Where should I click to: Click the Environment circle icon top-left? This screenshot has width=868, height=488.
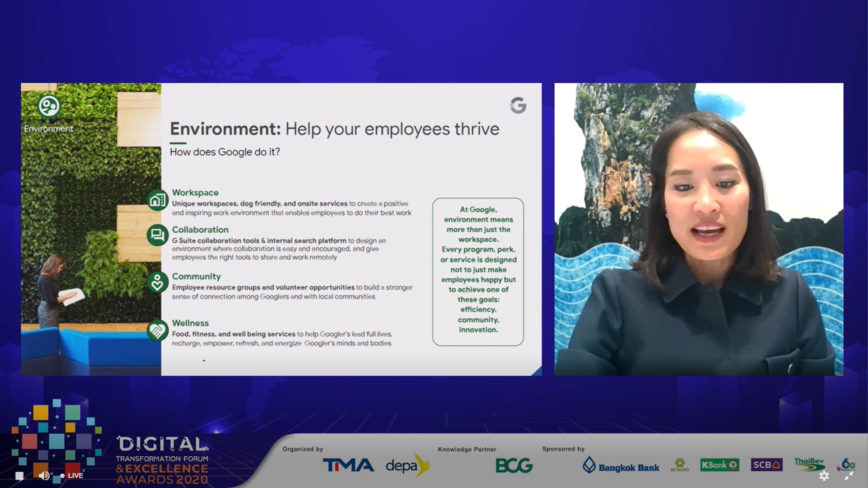point(49,107)
